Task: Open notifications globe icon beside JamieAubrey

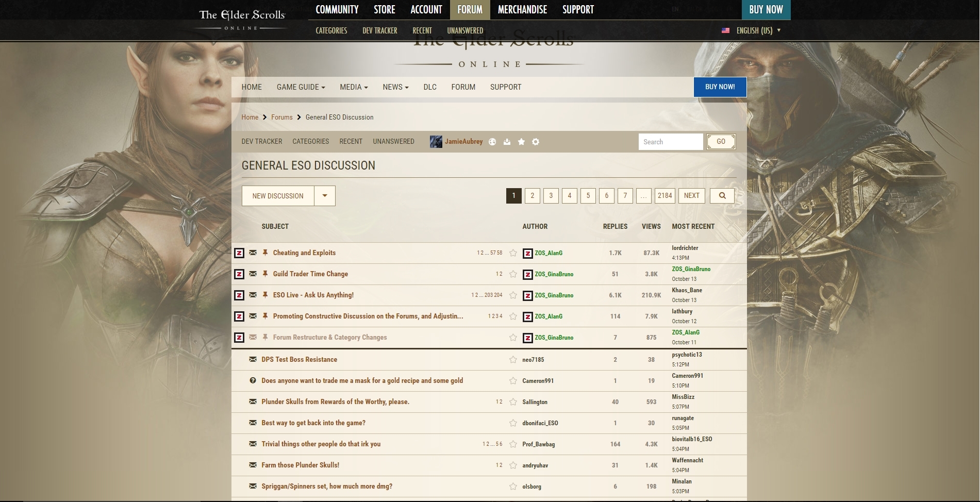Action: [492, 142]
